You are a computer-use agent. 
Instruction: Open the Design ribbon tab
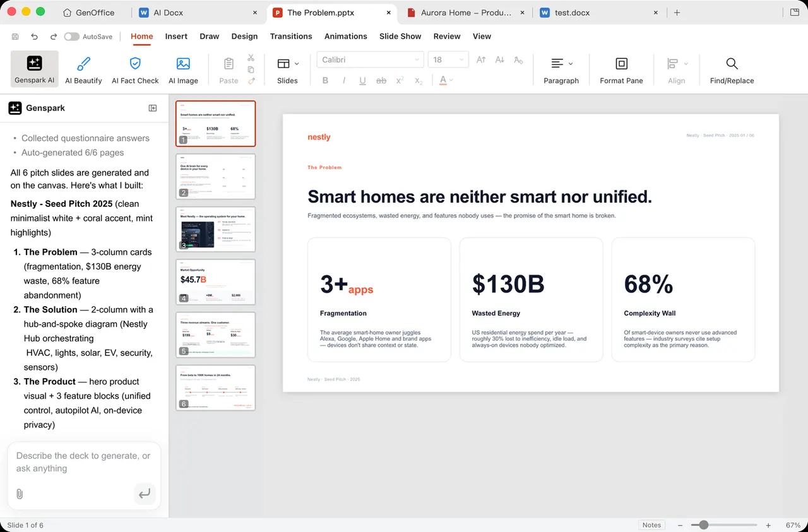click(244, 37)
